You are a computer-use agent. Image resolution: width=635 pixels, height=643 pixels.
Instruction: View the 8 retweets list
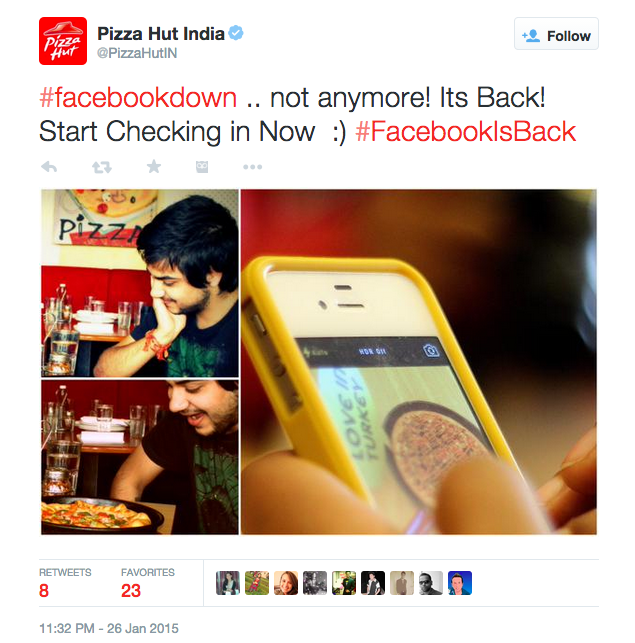[x=65, y=583]
